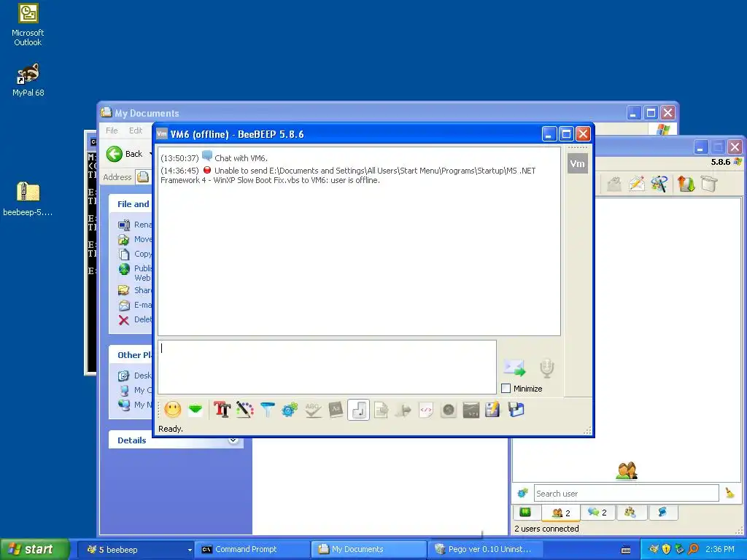Click the broom clear-search icon
Viewport: 747px width, 560px height.
pos(729,493)
